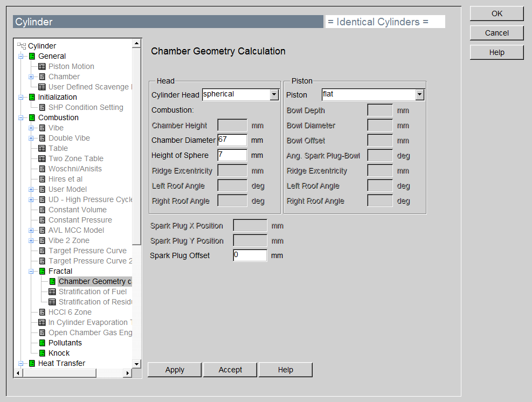
Task: Click the green Heat Transfer icon
Action: (32, 363)
